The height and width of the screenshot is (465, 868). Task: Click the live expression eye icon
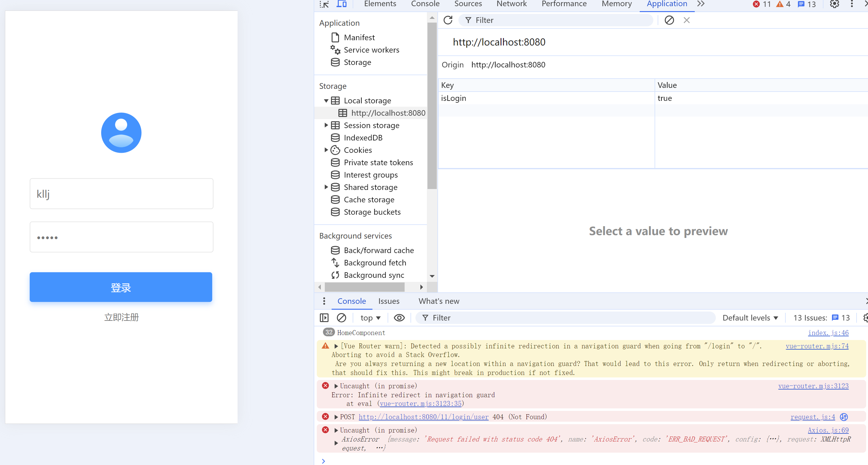tap(399, 318)
